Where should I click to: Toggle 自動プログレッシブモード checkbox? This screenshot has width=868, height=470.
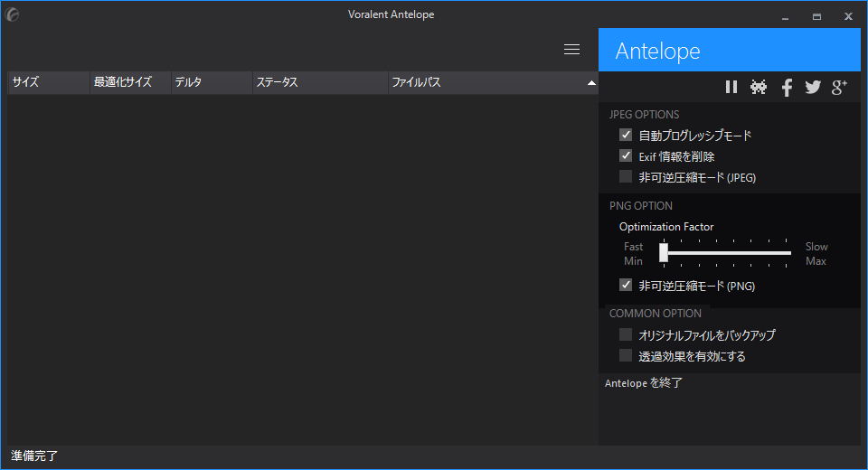pos(626,135)
